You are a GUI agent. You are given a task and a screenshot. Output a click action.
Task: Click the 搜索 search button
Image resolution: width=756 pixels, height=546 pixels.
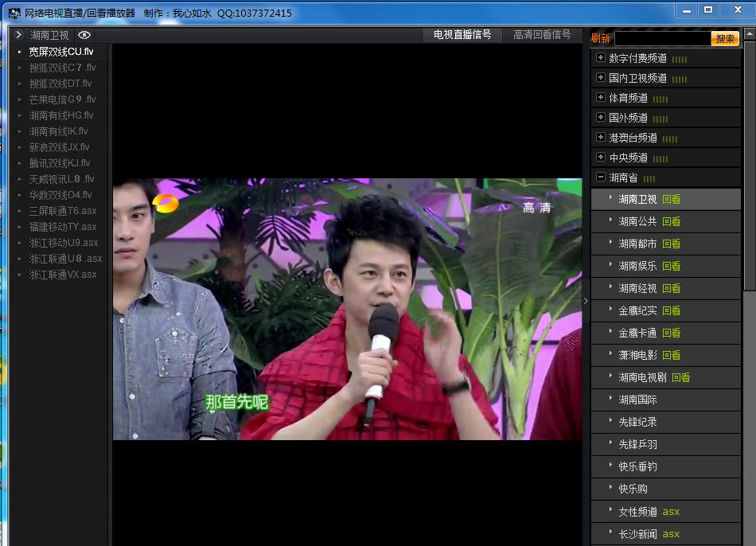725,38
